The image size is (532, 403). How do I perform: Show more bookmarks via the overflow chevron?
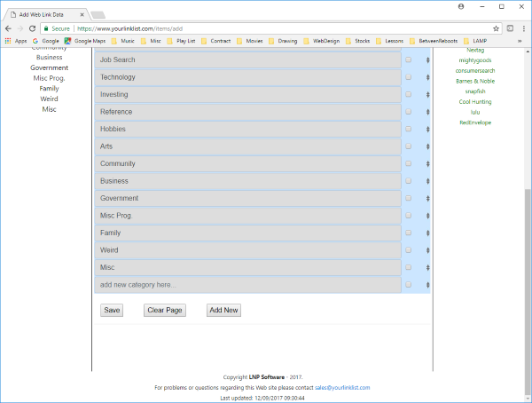[x=520, y=41]
